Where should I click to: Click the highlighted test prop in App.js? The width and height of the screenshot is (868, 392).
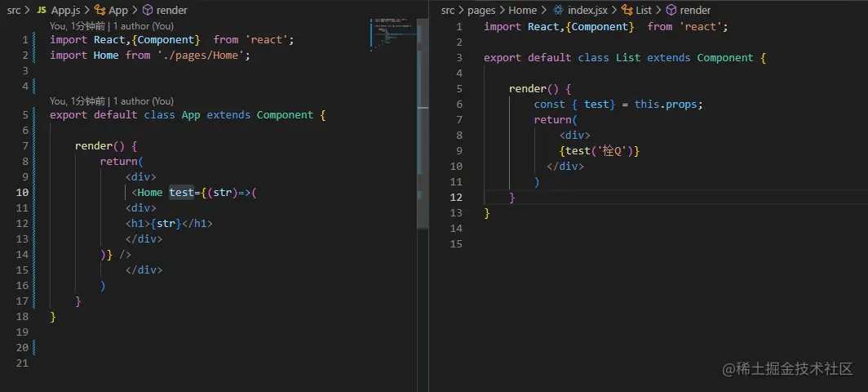pos(182,193)
